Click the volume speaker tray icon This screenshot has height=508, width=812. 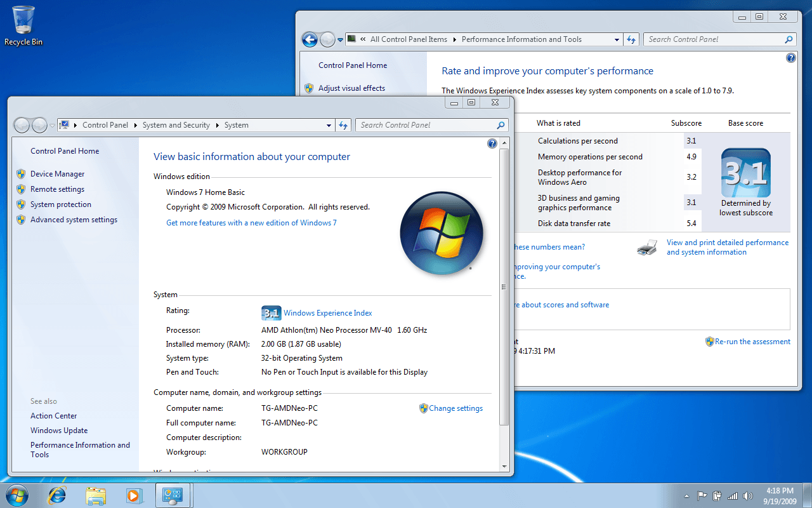click(x=748, y=496)
